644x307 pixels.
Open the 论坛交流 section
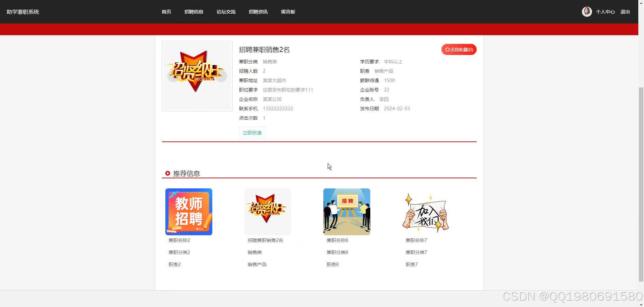click(x=226, y=11)
